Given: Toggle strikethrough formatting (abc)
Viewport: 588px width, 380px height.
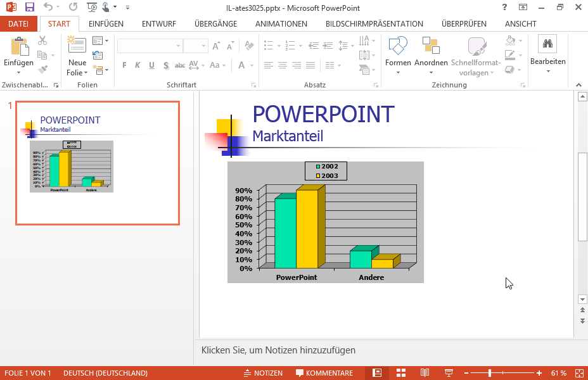Looking at the screenshot, I should [180, 65].
